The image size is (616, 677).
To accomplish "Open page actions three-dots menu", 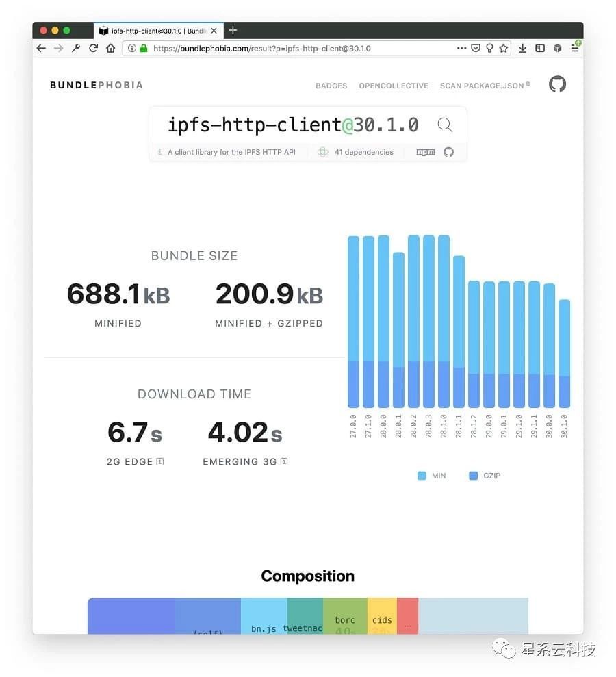I will (x=461, y=49).
